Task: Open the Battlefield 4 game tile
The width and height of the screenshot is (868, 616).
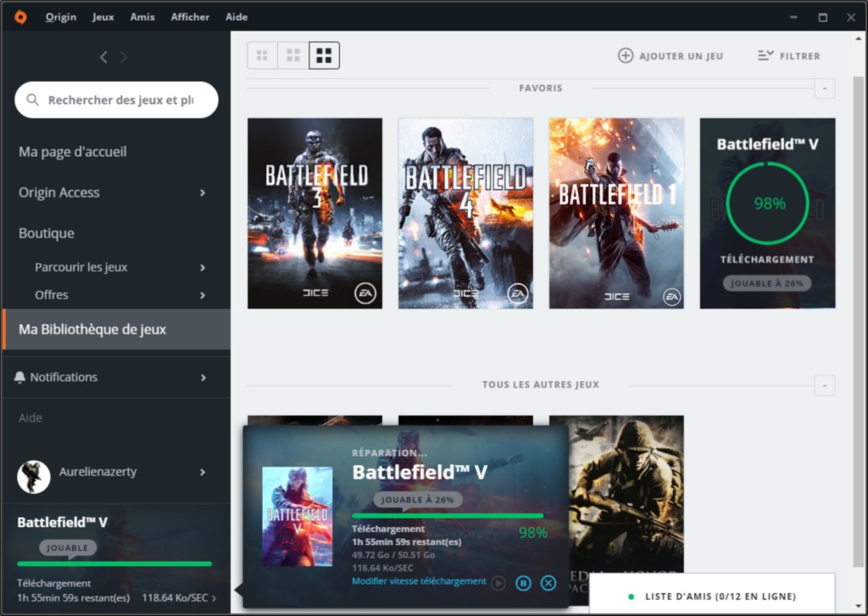Action: click(x=465, y=213)
